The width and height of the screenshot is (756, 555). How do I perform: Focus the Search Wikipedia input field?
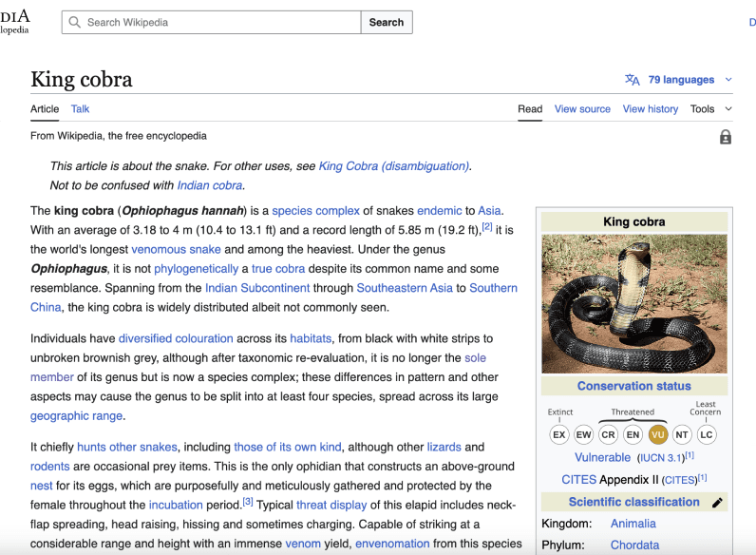(x=211, y=22)
